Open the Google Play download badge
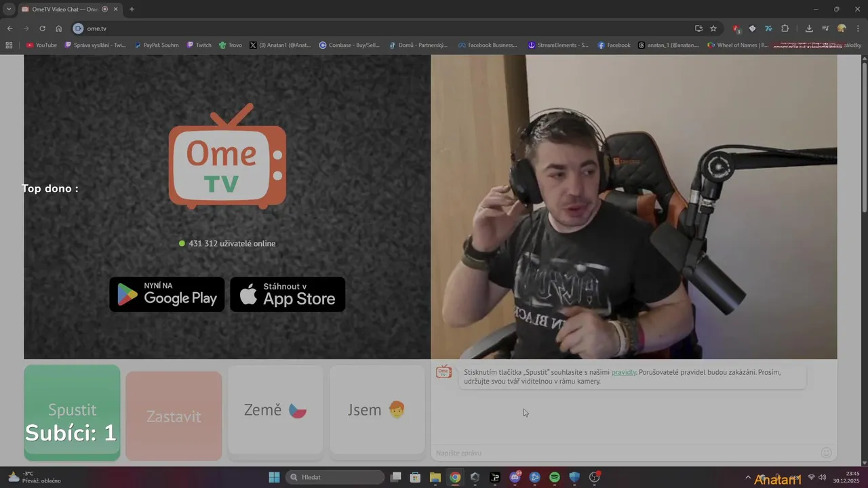The width and height of the screenshot is (868, 488). [x=167, y=294]
